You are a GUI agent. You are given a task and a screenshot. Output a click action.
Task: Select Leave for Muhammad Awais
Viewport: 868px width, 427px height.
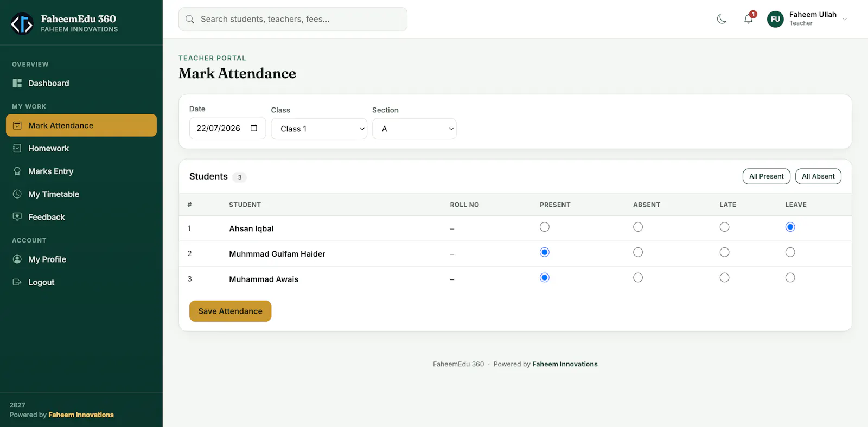click(x=790, y=278)
